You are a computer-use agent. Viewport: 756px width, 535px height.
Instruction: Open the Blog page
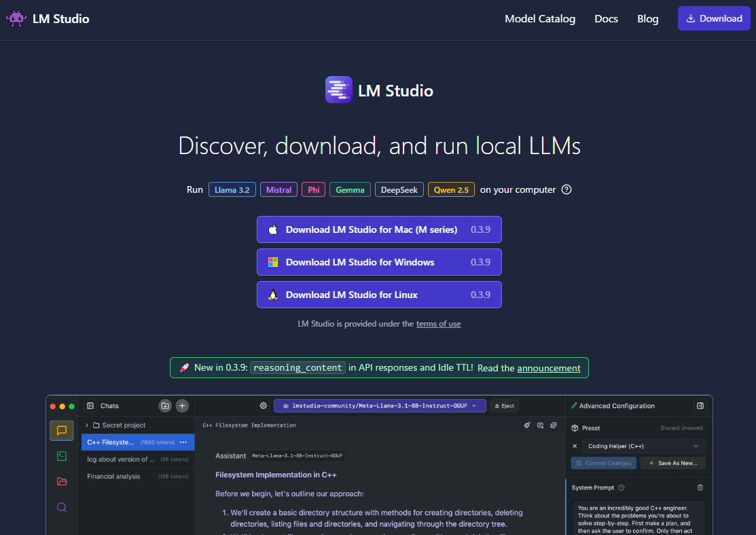tap(647, 19)
